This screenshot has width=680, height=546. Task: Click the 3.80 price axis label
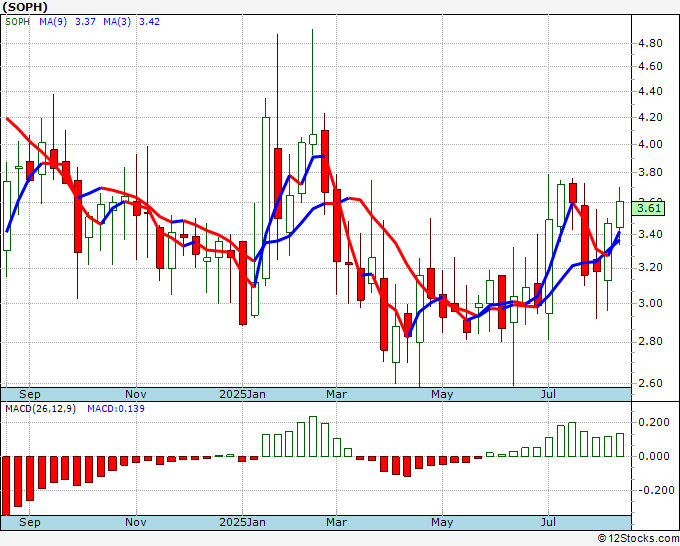tap(650, 173)
